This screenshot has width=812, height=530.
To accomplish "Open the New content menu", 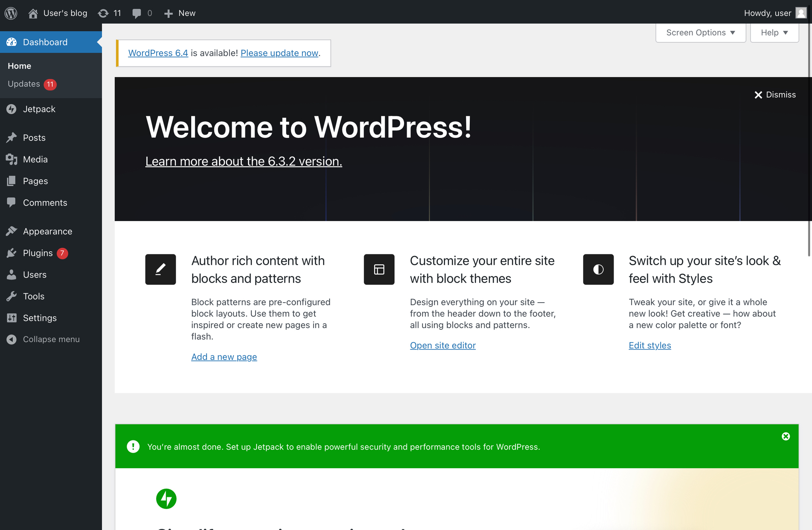I will [x=180, y=13].
